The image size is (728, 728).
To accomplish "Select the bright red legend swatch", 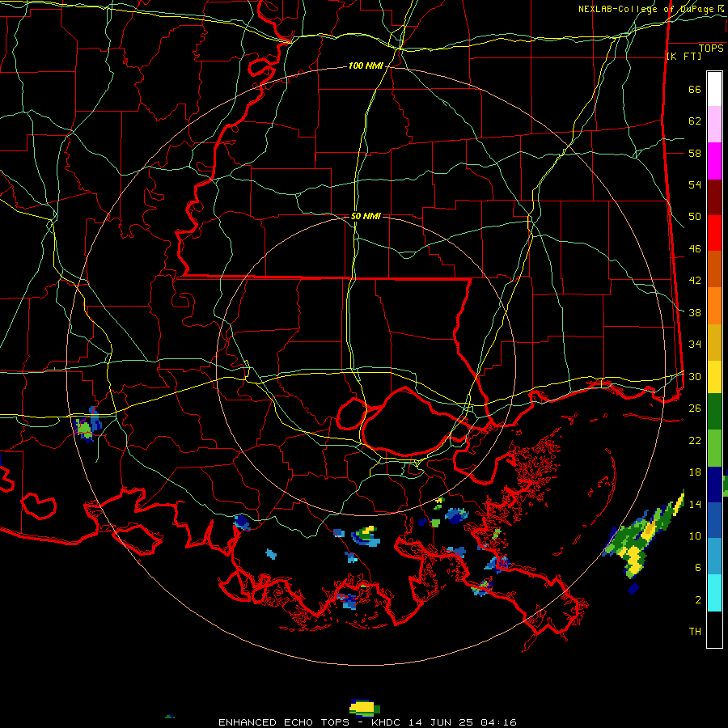I will [x=714, y=234].
